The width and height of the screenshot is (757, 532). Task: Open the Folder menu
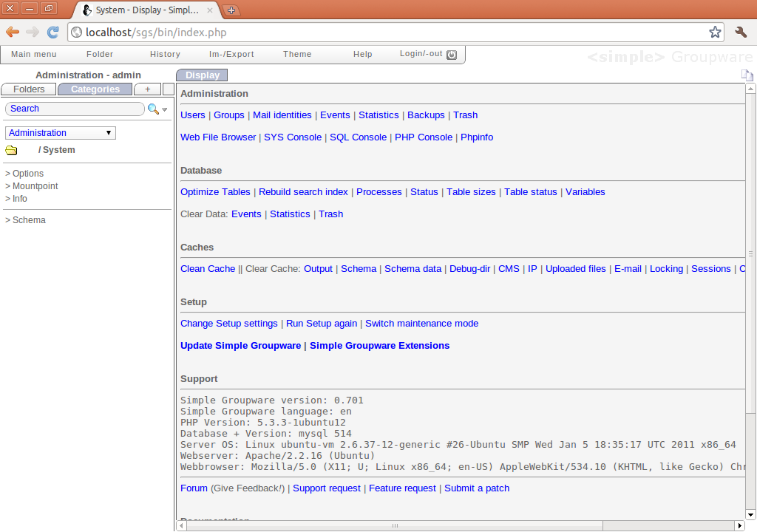[x=100, y=54]
